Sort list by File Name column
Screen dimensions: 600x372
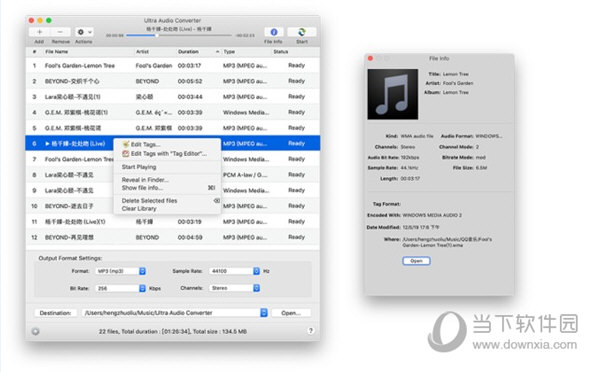click(57, 52)
